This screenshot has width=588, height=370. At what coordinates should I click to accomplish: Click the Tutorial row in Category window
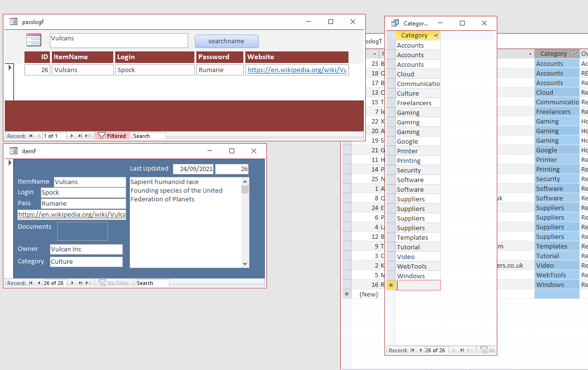(x=418, y=247)
